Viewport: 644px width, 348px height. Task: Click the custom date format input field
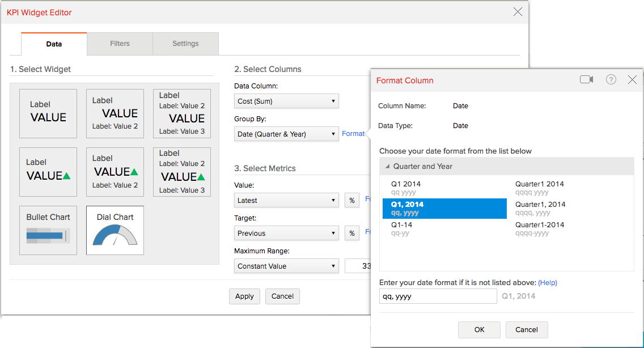tap(438, 296)
